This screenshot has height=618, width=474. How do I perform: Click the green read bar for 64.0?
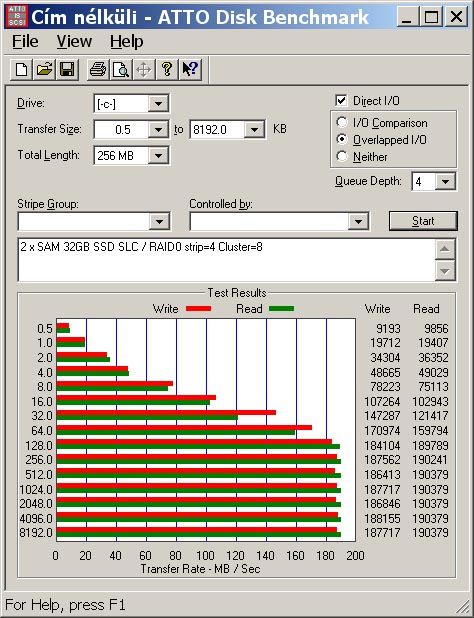pyautogui.click(x=176, y=432)
